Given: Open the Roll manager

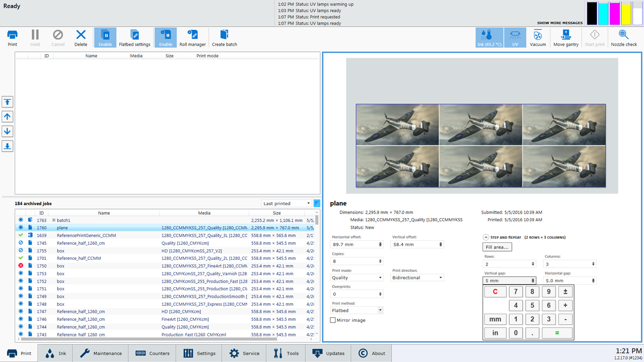Looking at the screenshot, I should pyautogui.click(x=192, y=38).
